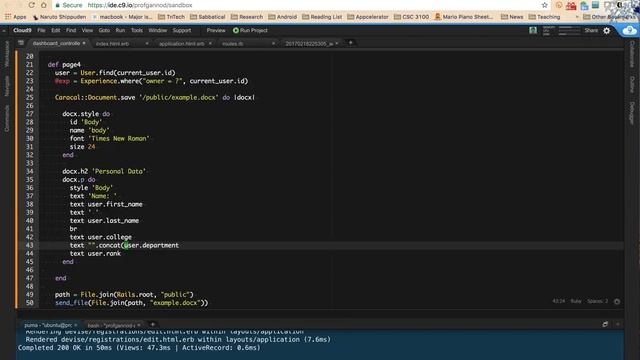640x360 pixels.
Task: Click the orange circular extension icon
Action: click(x=559, y=5)
